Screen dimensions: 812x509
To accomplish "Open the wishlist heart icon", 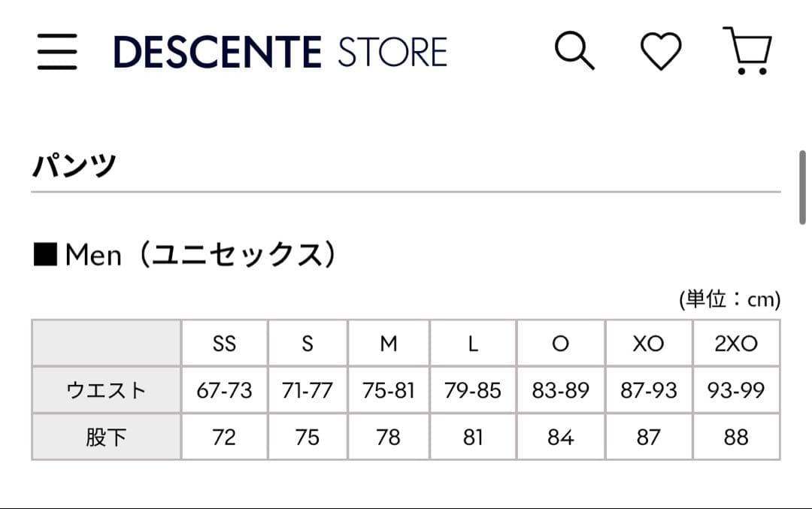I will tap(660, 51).
